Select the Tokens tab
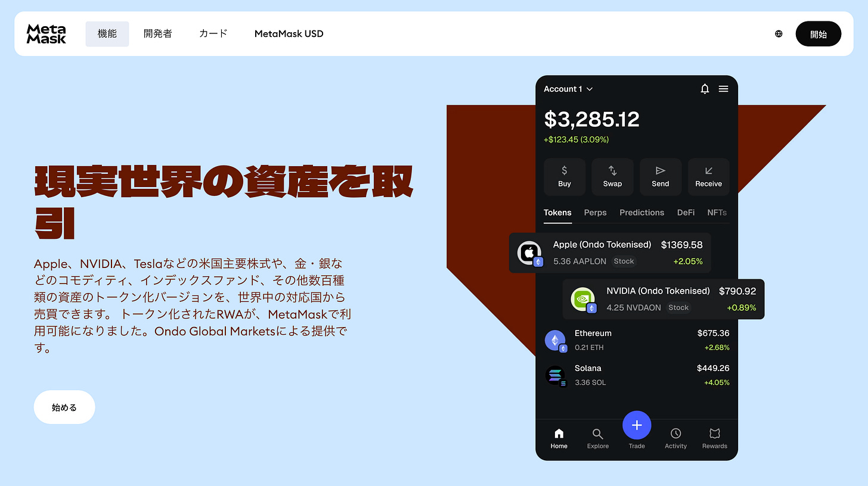 point(557,213)
